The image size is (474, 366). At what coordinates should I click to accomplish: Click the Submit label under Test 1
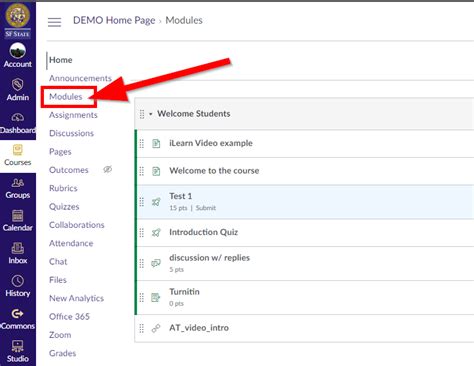tap(206, 208)
